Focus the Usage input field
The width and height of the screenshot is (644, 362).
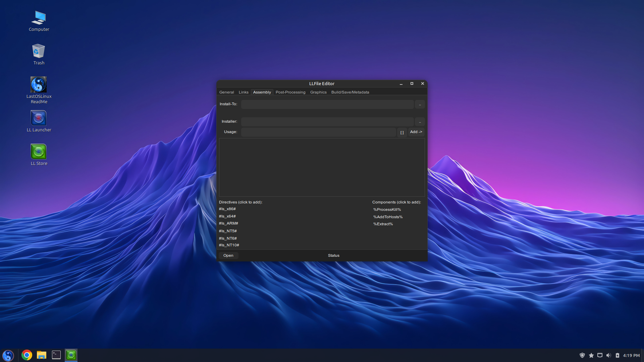tap(319, 132)
